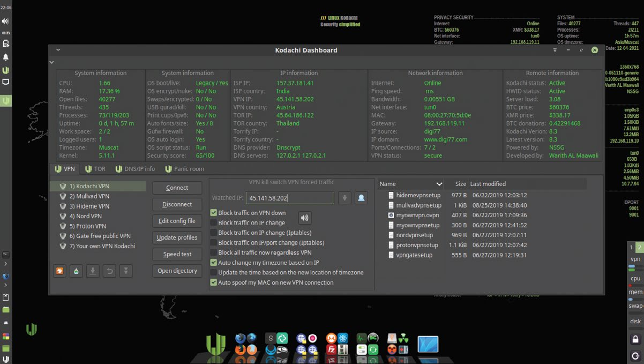Click the user profile icon beside Watched IP
Image resolution: width=644 pixels, height=364 pixels.
pyautogui.click(x=361, y=198)
